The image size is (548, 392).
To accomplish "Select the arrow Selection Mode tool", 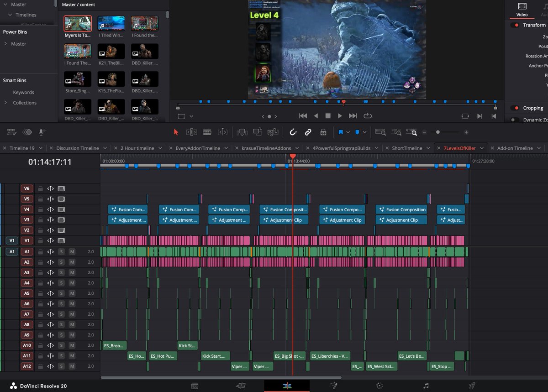I will pyautogui.click(x=176, y=132).
